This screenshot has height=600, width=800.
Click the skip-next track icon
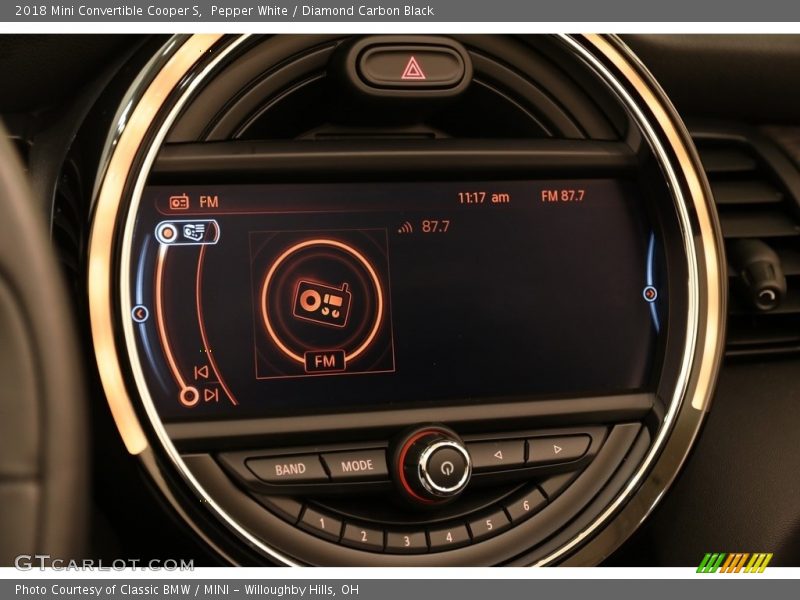click(212, 395)
